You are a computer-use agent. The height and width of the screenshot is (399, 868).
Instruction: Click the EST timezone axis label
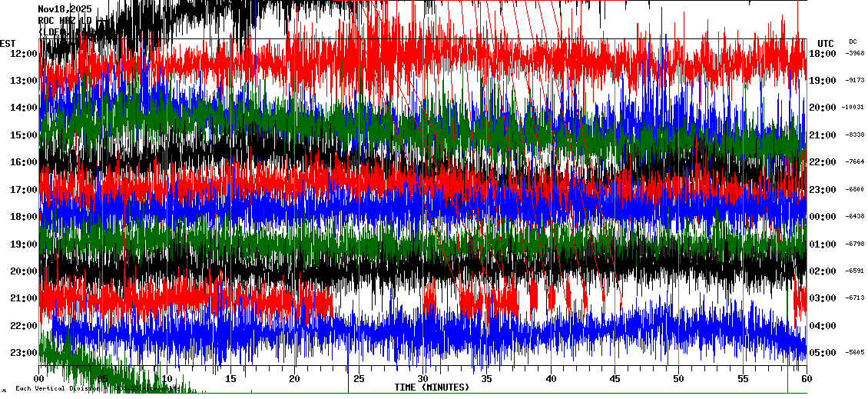[x=8, y=43]
